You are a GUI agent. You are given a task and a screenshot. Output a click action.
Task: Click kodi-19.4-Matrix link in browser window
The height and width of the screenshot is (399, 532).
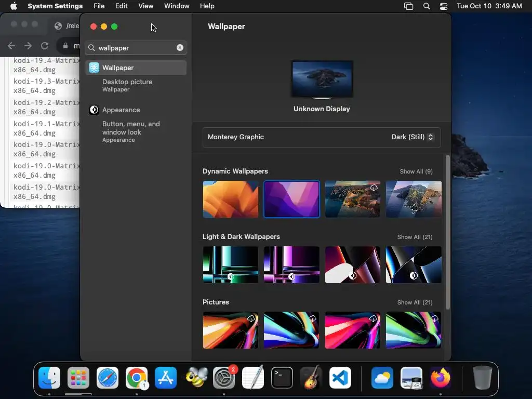click(x=46, y=65)
